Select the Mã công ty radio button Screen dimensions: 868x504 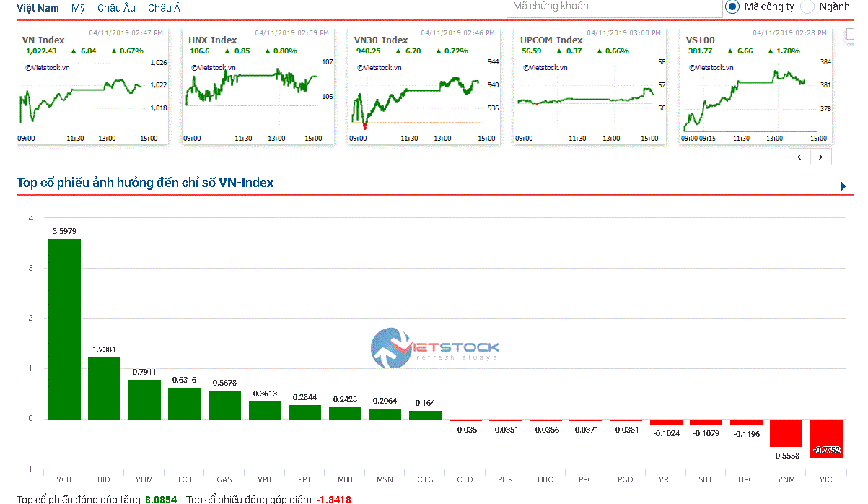click(x=732, y=6)
